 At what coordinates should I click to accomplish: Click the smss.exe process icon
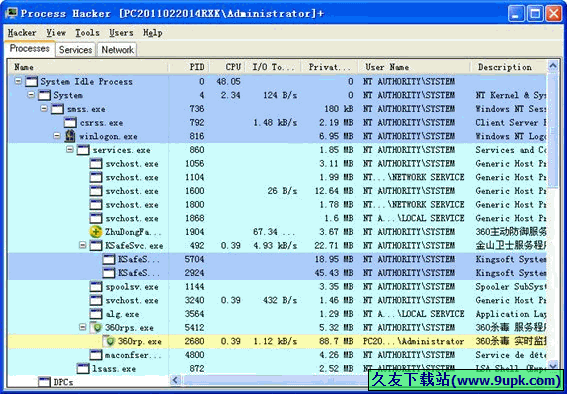click(57, 109)
